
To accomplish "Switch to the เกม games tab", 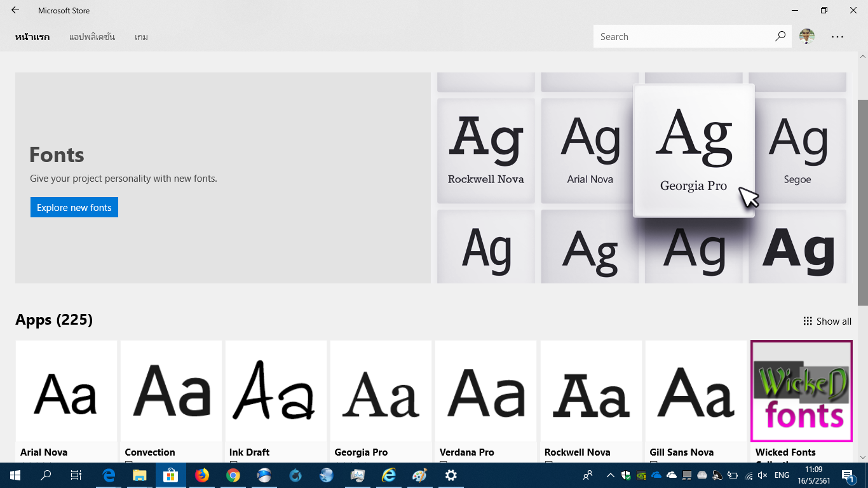I will coord(141,37).
